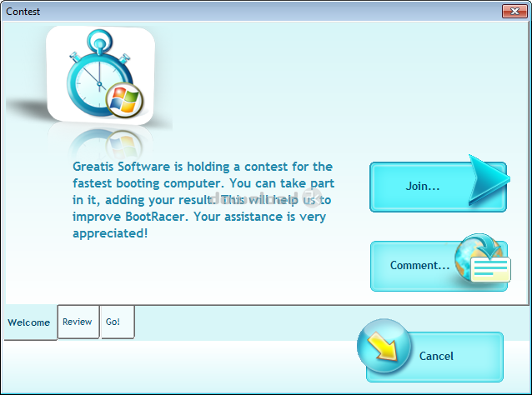Click the Cancel button
Viewport: 532px width, 395px height.
tap(434, 357)
